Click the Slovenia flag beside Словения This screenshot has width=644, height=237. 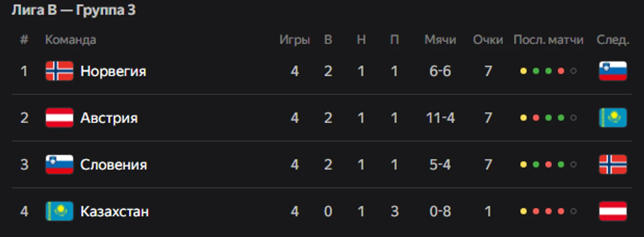point(59,164)
